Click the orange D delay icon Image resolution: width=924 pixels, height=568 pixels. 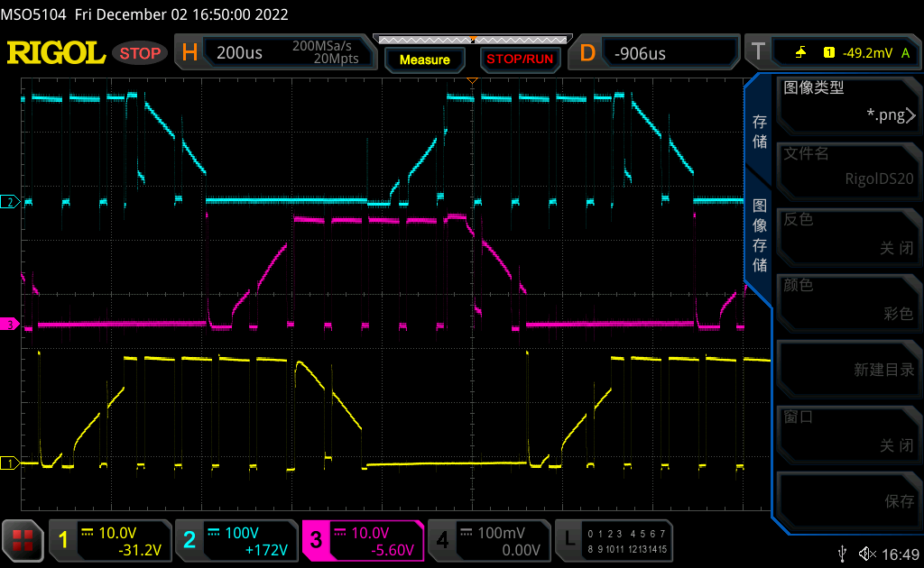pyautogui.click(x=587, y=53)
